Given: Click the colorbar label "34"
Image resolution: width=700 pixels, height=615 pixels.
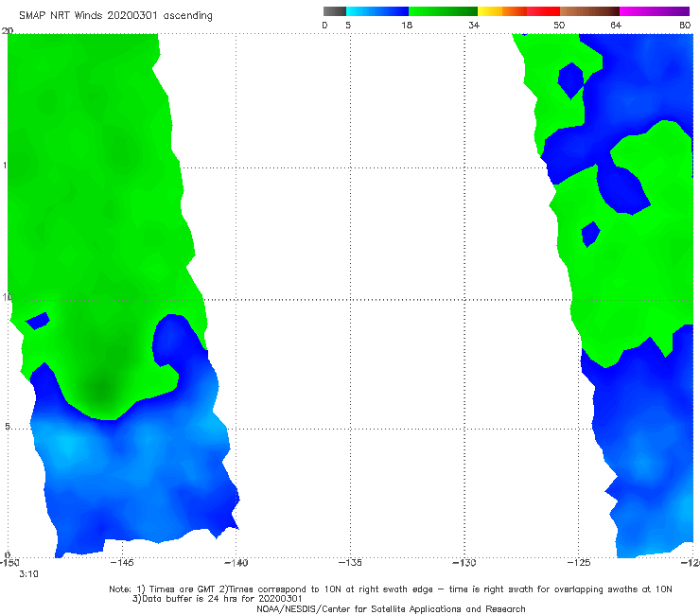Looking at the screenshot, I should coord(474,25).
